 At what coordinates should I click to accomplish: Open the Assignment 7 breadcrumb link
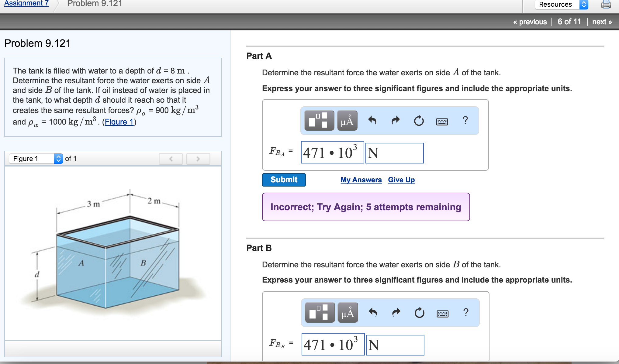point(26,3)
